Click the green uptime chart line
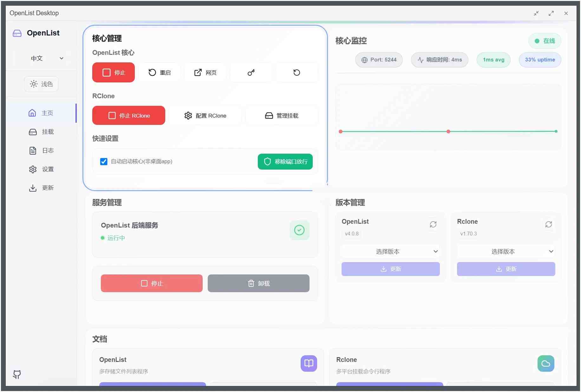This screenshot has height=392, width=581. click(x=448, y=131)
